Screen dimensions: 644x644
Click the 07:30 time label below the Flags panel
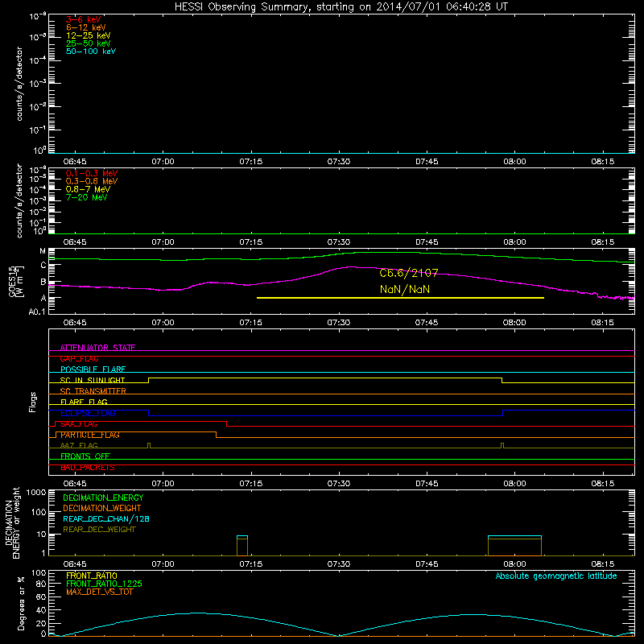[x=339, y=484]
